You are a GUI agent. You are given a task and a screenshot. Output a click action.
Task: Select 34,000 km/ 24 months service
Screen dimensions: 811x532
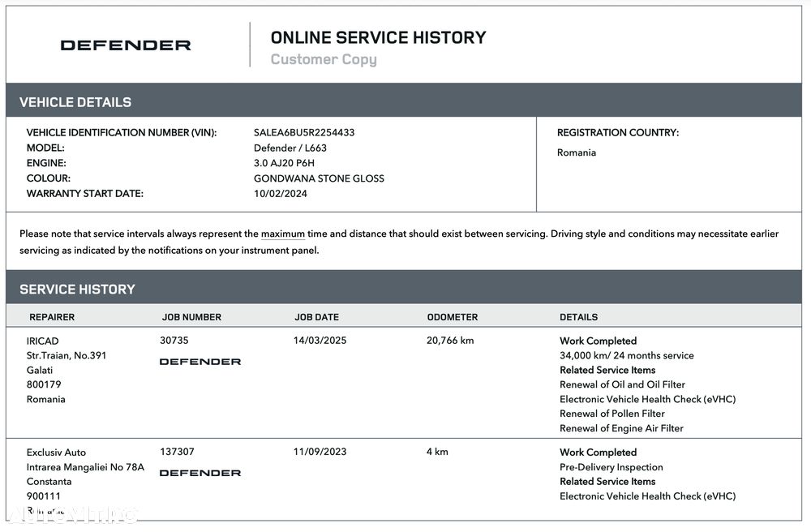coord(627,356)
